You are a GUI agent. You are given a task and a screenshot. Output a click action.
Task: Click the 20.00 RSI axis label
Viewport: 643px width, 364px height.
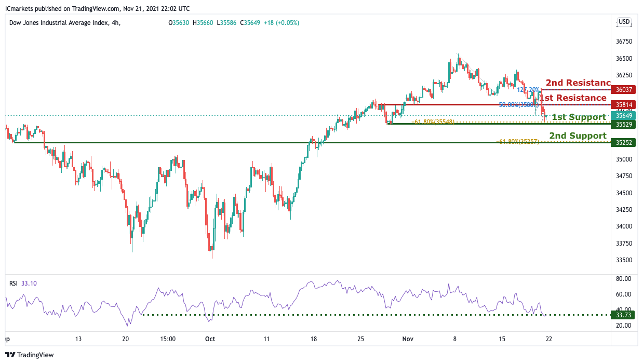624,326
